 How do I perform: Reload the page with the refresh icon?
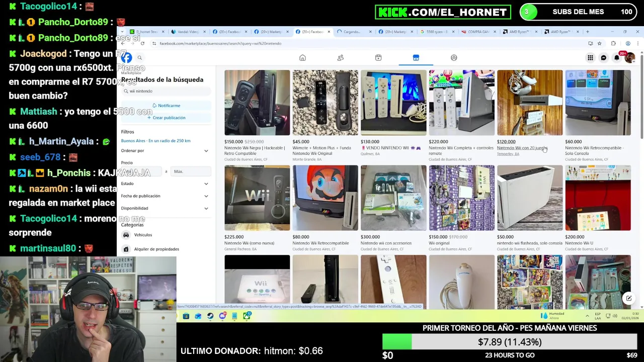pyautogui.click(x=142, y=43)
